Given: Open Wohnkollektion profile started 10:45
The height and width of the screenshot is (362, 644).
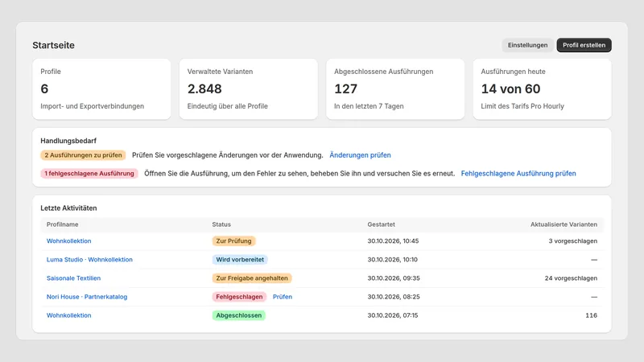Looking at the screenshot, I should pyautogui.click(x=68, y=241).
